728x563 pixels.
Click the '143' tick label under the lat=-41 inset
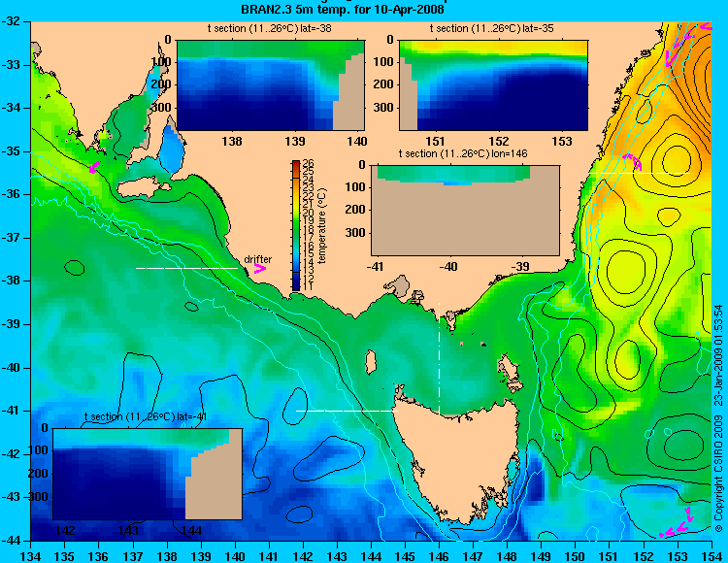128,530
